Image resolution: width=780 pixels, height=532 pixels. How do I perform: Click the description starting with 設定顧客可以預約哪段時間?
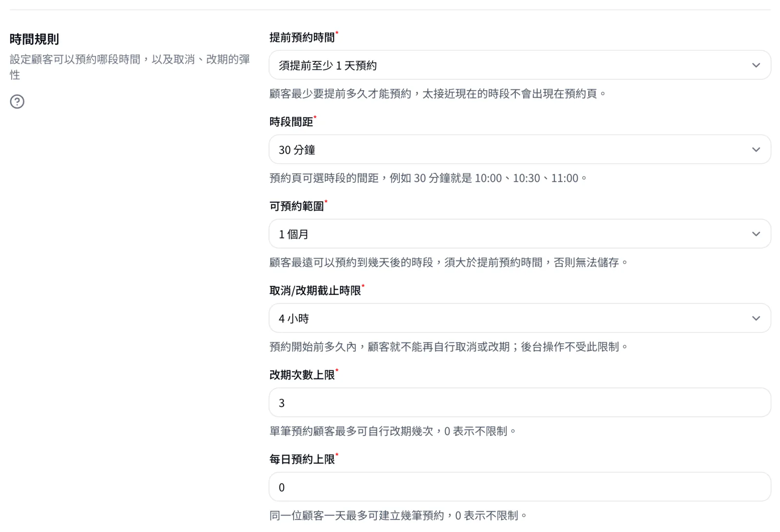tap(130, 67)
